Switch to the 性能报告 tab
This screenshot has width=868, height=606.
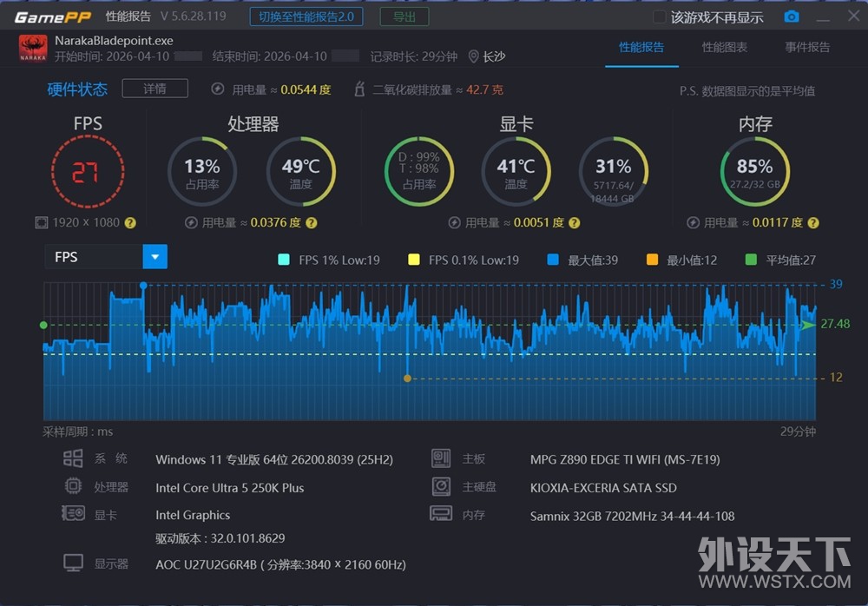coord(641,47)
